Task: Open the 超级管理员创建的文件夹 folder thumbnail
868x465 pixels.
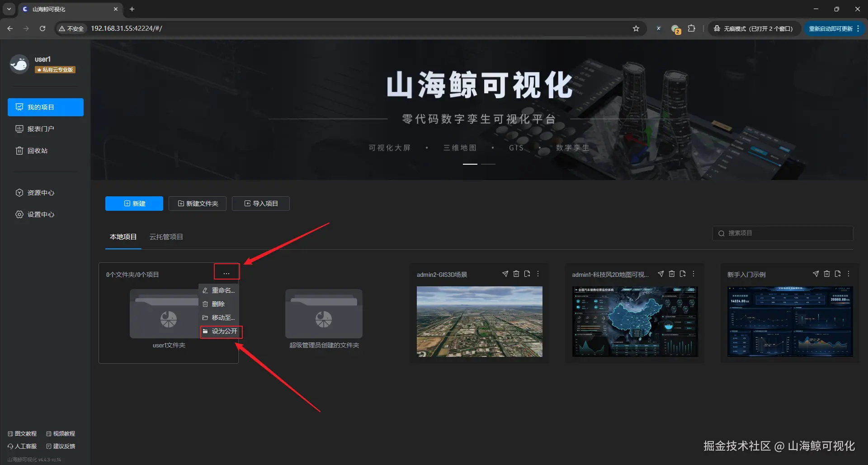Action: click(324, 314)
